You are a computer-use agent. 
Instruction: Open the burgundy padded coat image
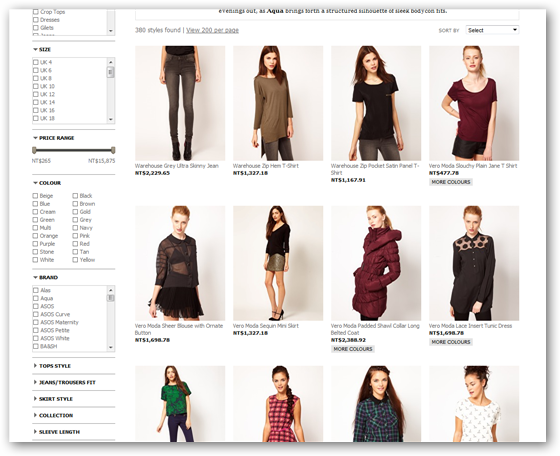376,263
